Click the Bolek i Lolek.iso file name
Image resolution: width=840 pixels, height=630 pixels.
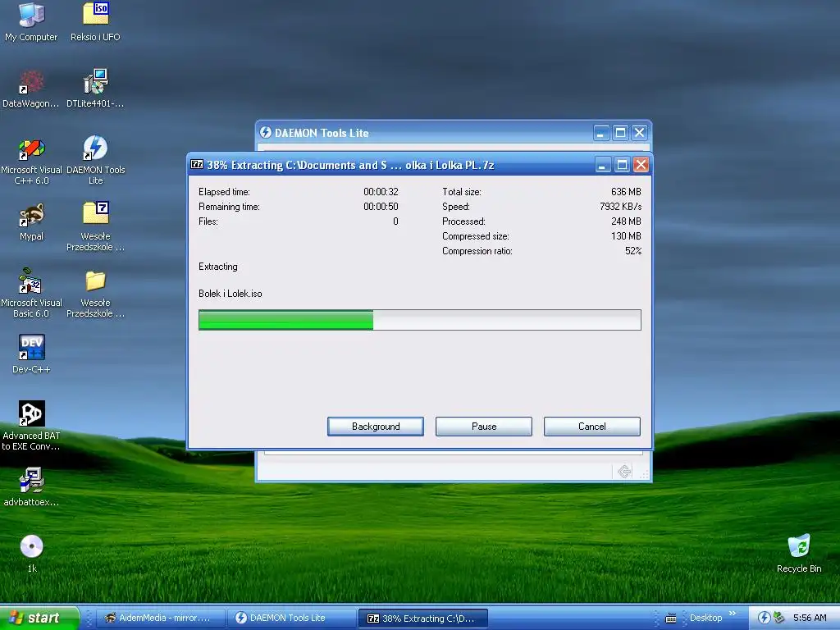click(231, 294)
